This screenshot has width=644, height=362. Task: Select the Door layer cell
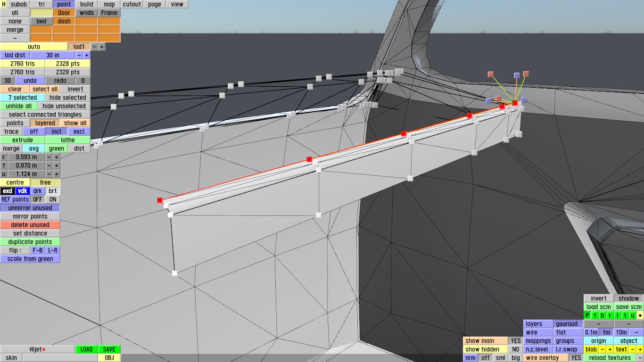tap(64, 13)
